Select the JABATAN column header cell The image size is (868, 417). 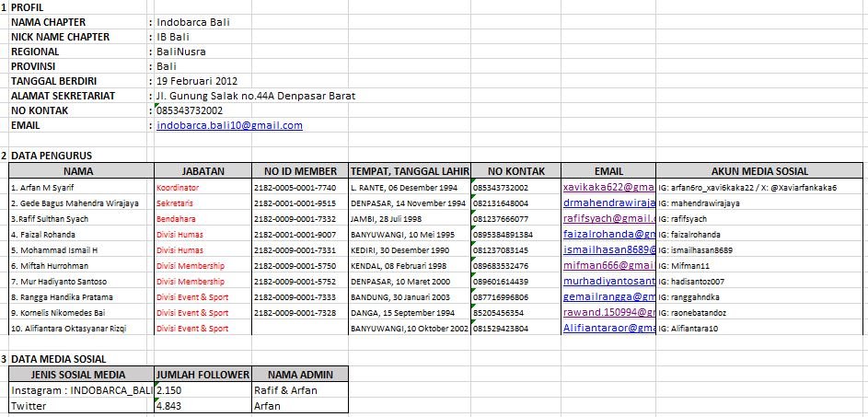tap(203, 171)
